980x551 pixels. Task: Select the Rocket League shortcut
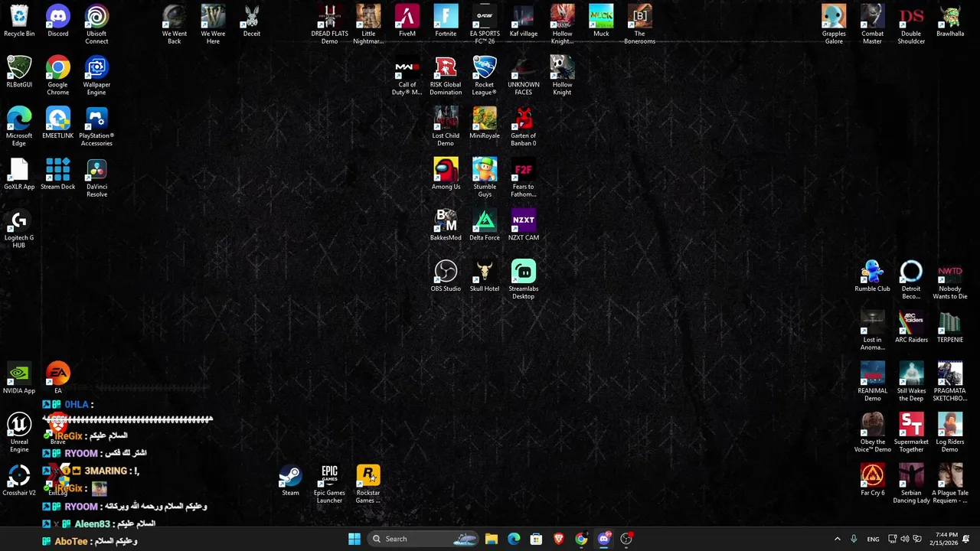click(485, 76)
